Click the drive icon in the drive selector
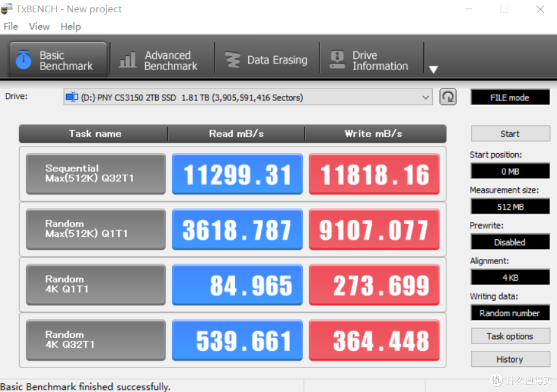 (x=72, y=97)
